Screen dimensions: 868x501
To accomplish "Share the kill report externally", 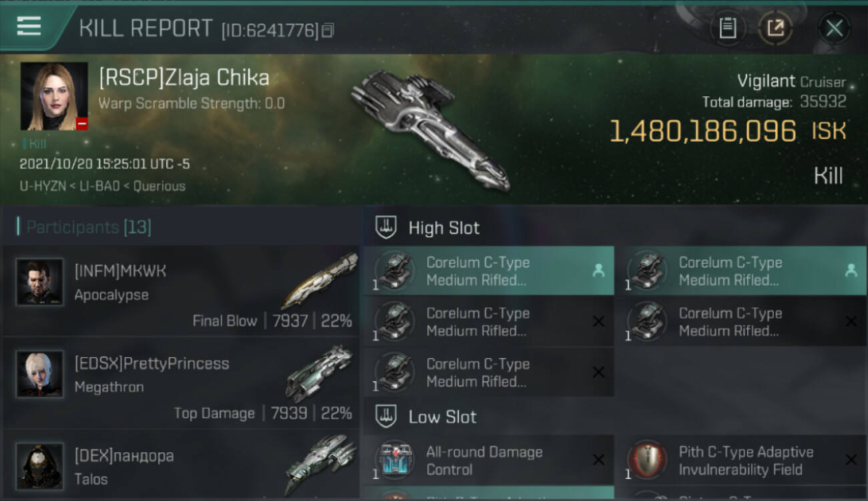I will 775,28.
